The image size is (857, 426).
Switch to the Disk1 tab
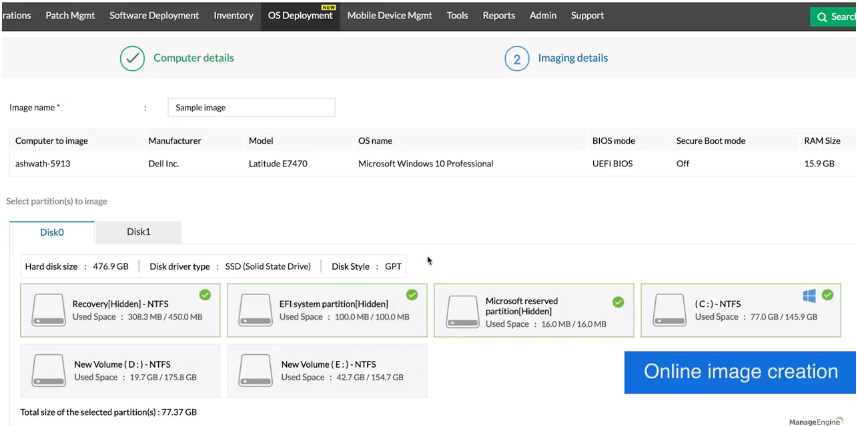pos(138,232)
